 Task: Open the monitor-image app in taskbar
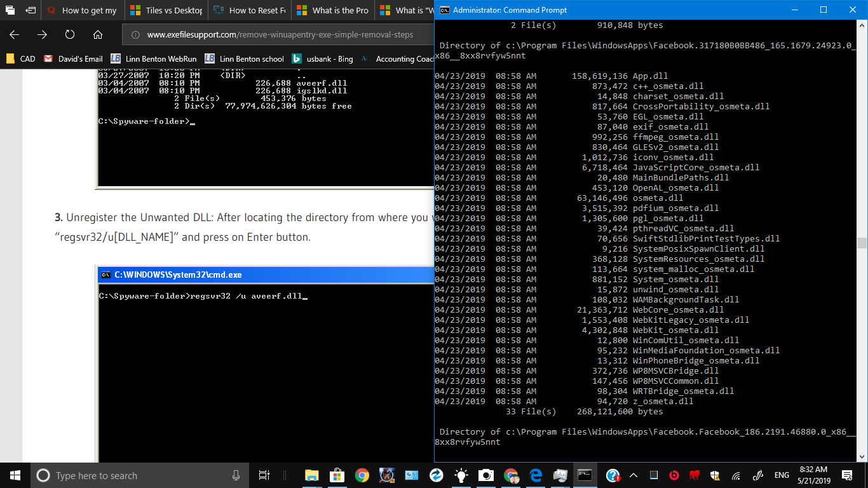pos(560,475)
